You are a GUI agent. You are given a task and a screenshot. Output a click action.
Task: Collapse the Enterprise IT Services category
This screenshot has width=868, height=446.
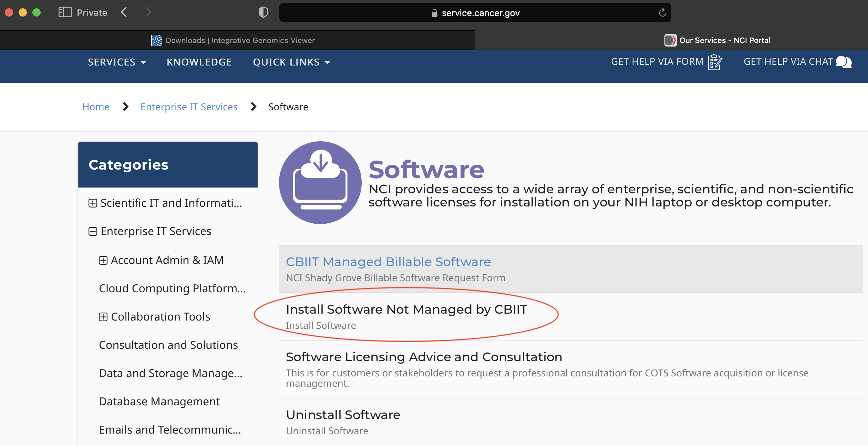coord(93,232)
